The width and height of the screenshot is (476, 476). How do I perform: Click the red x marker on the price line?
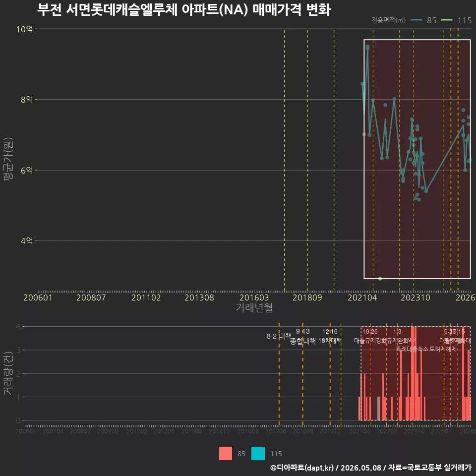click(x=421, y=178)
